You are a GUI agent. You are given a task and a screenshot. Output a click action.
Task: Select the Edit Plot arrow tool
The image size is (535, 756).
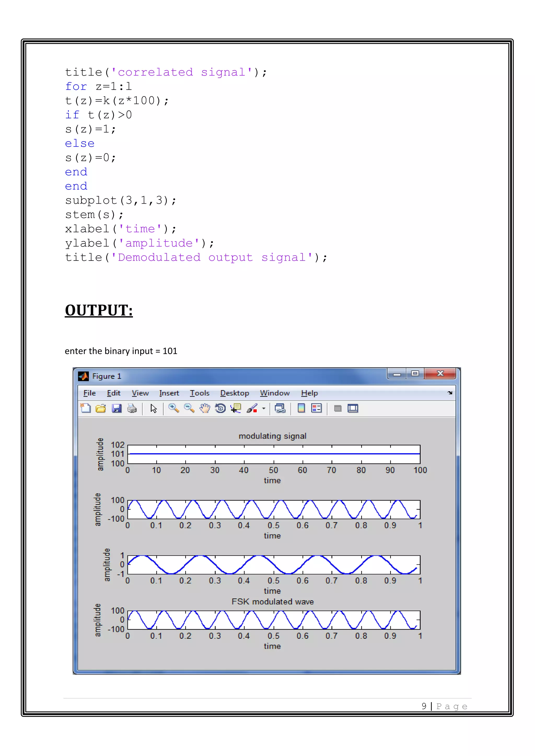click(x=154, y=408)
